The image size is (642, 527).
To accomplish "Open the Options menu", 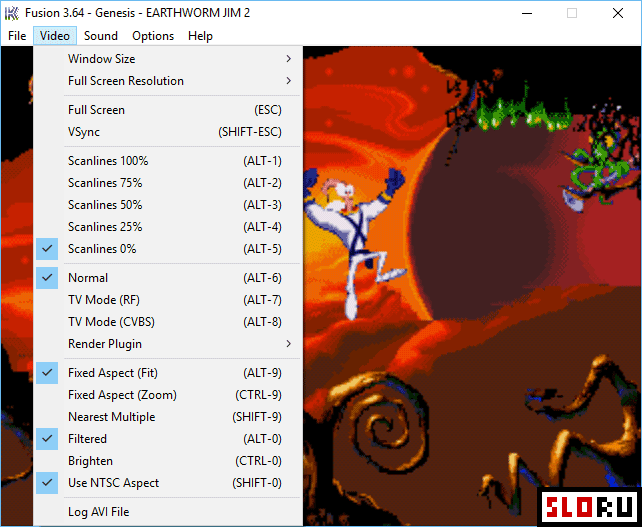I will point(153,36).
